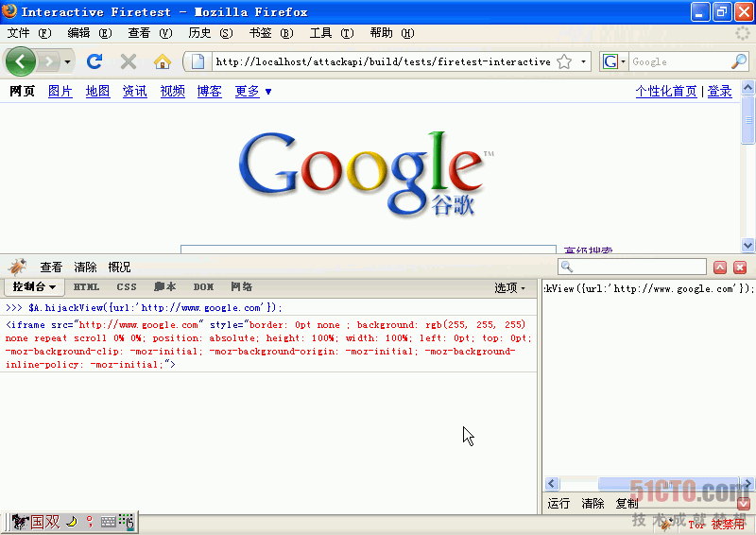Open the 书签 (B) menu

(x=271, y=33)
